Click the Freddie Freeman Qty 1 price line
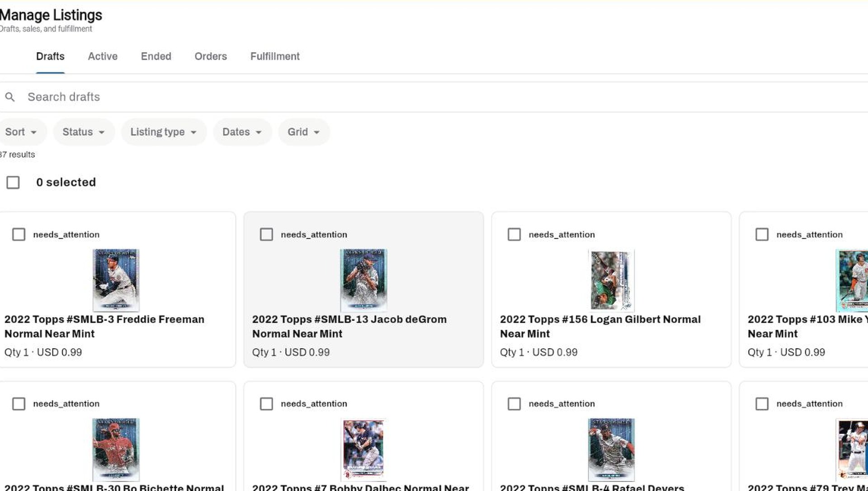The image size is (868, 491). 43,352
